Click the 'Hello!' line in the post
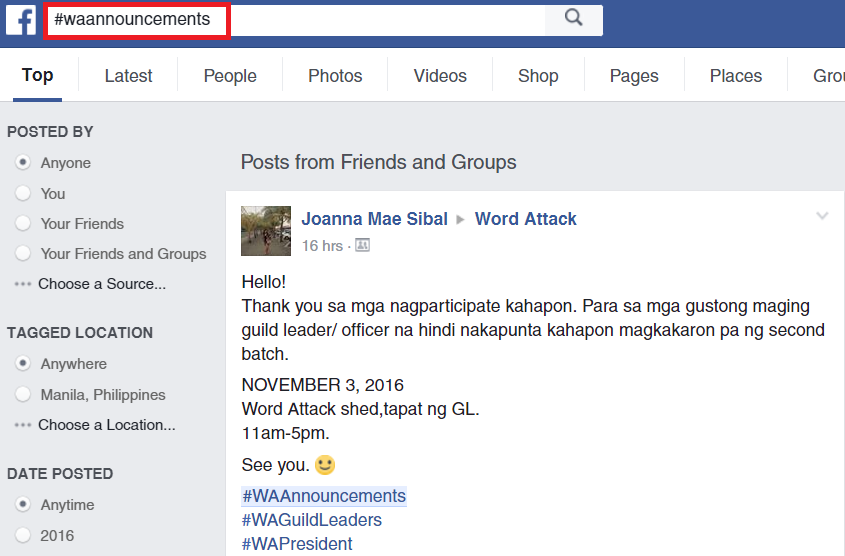 (x=264, y=282)
